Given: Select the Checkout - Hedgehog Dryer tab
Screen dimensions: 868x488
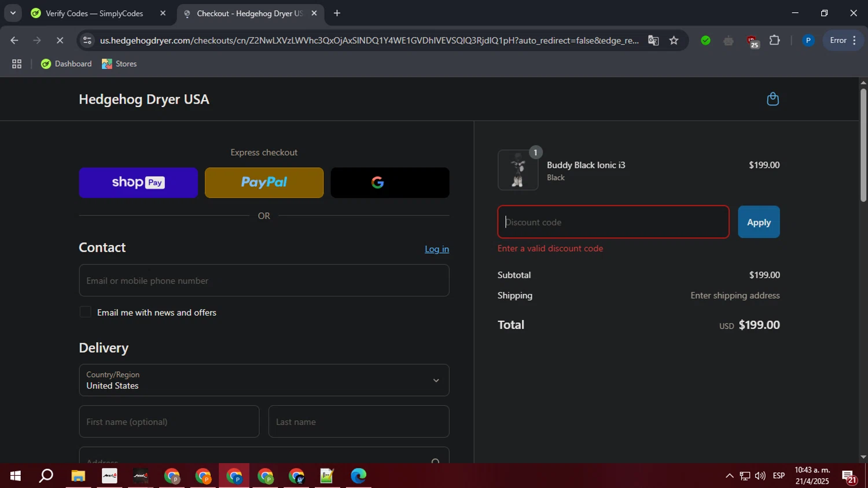Looking at the screenshot, I should click(x=249, y=13).
